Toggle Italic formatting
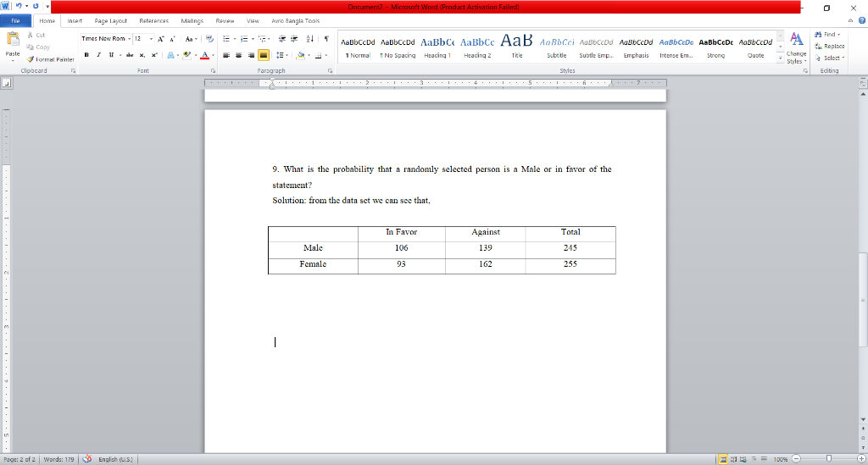This screenshot has height=465, width=868. 98,55
